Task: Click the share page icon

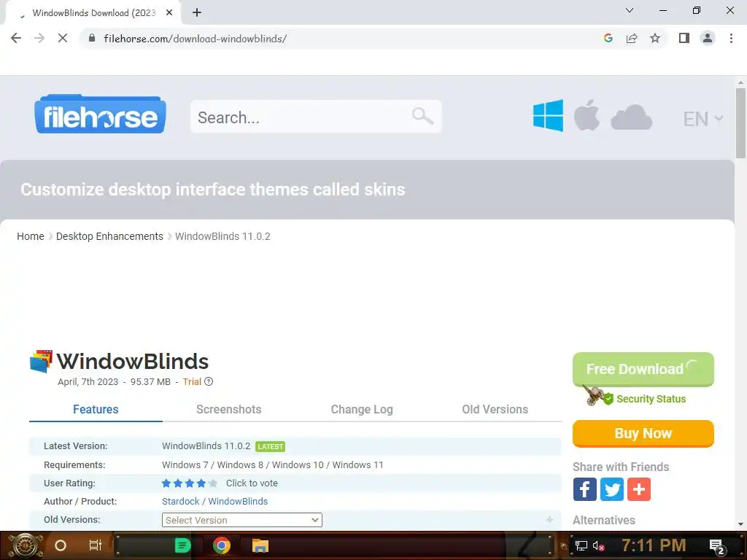Action: 632,38
